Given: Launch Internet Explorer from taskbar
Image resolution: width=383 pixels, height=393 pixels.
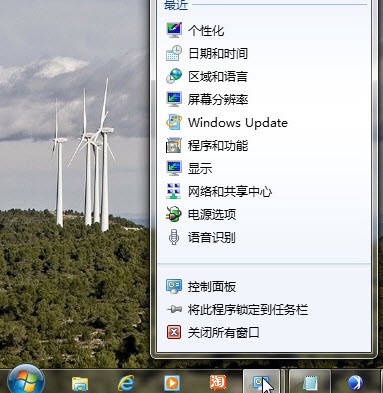Looking at the screenshot, I should (x=126, y=383).
